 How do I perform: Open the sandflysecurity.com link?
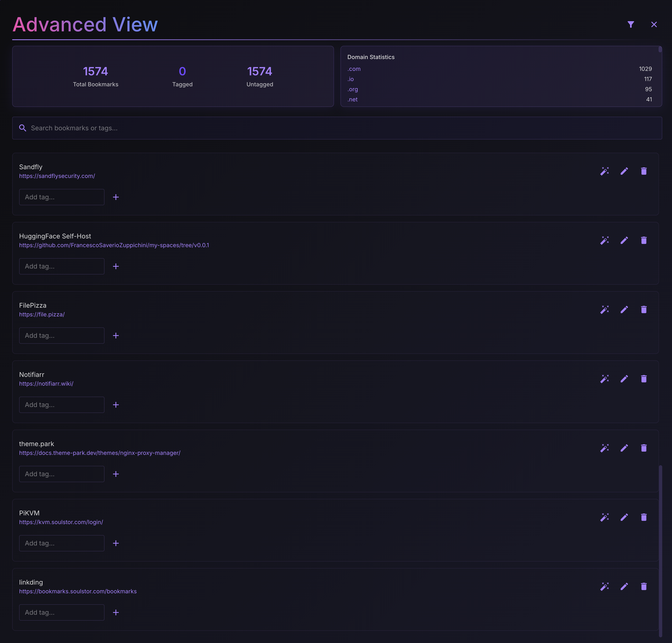[x=57, y=176]
